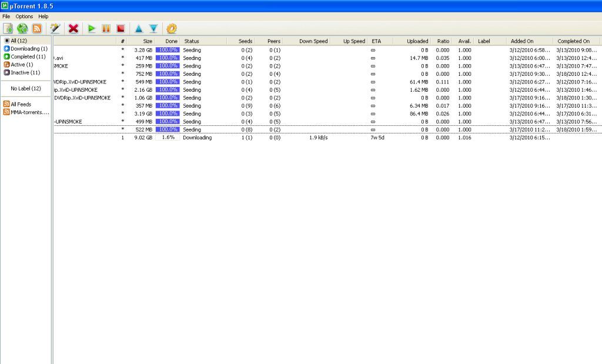Click the Move Down Queue arrow icon

click(153, 28)
